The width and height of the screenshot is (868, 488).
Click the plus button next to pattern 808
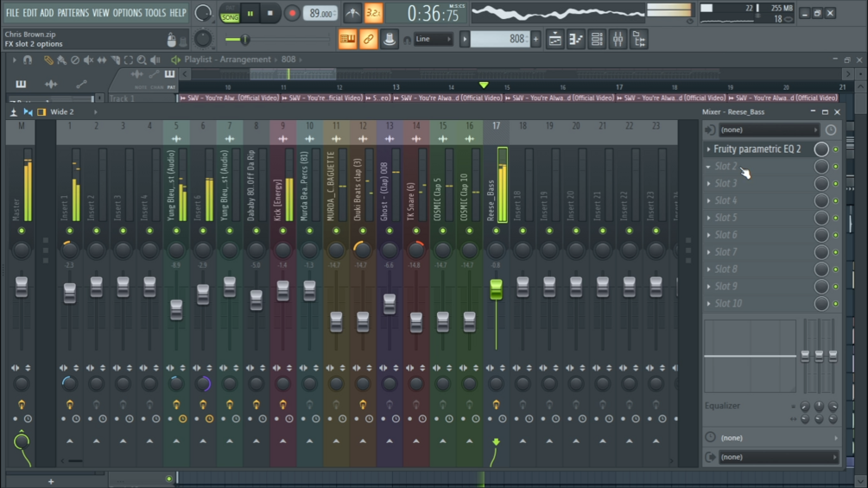click(x=535, y=39)
